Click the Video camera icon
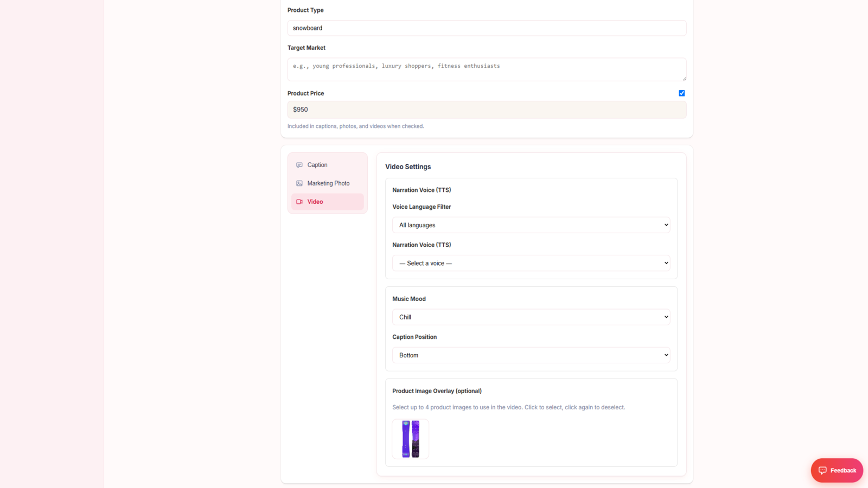The image size is (868, 488). tap(299, 202)
